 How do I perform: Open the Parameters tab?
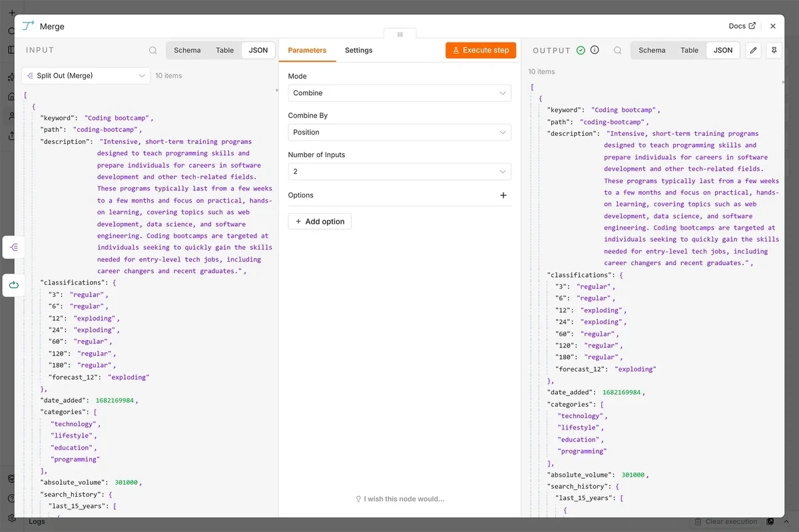coord(307,50)
